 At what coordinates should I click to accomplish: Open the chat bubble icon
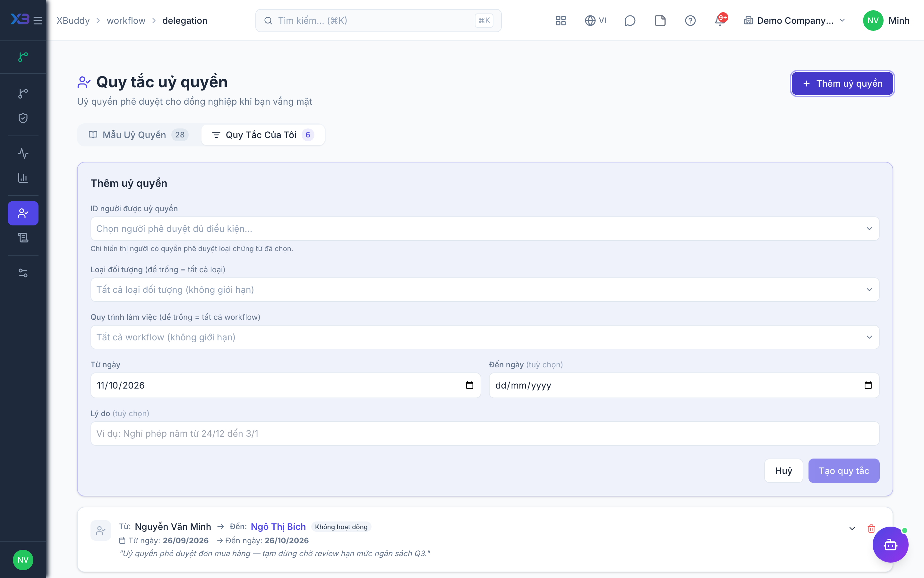point(629,21)
